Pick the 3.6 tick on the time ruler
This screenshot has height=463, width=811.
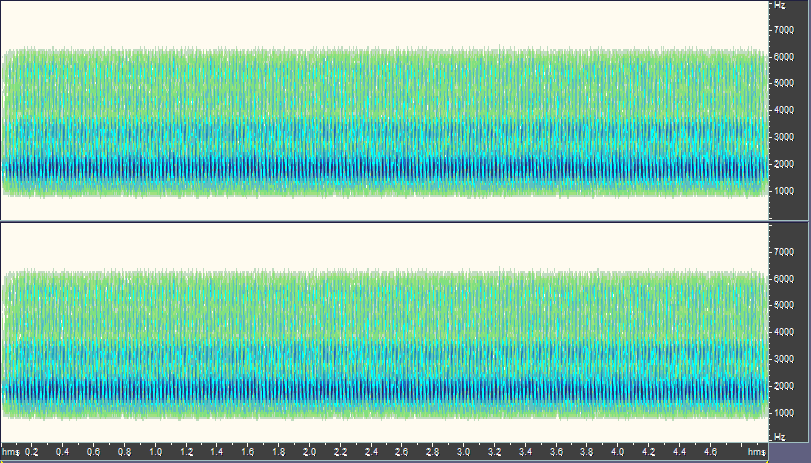click(556, 452)
